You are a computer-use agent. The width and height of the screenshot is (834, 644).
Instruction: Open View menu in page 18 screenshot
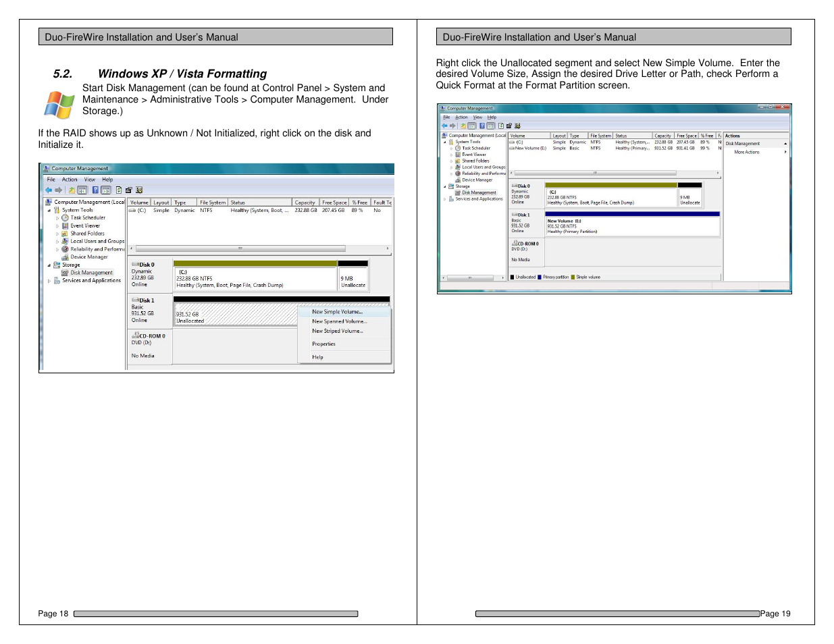point(90,180)
